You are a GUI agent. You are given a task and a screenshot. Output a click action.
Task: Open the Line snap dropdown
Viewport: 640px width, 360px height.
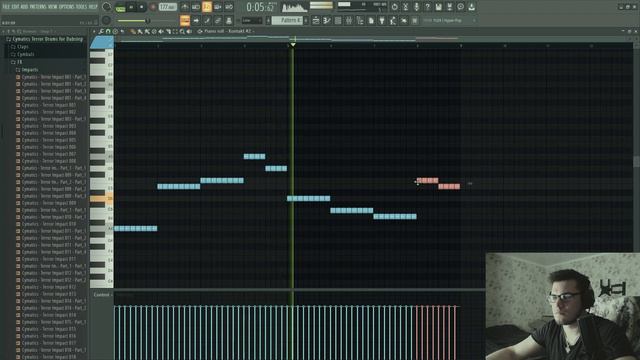[x=252, y=20]
